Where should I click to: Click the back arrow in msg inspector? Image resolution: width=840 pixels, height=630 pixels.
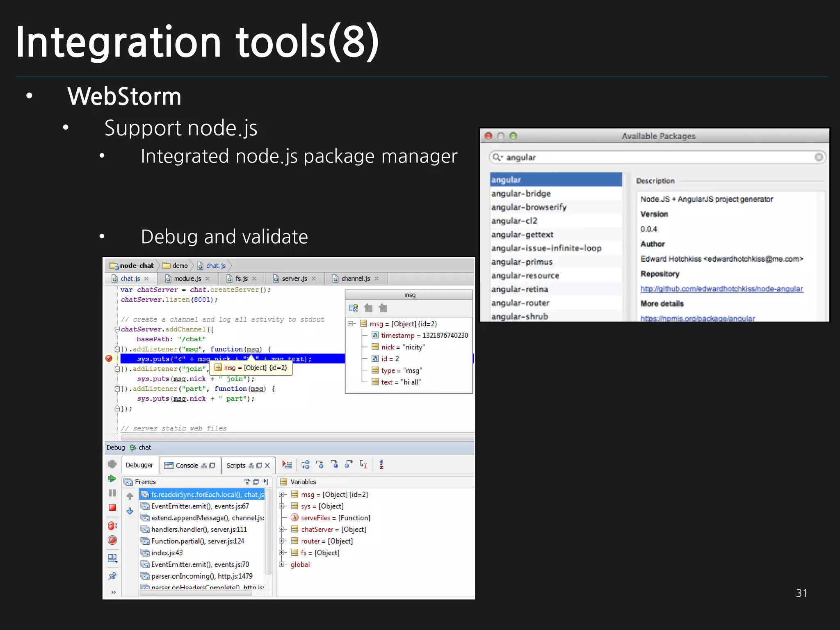click(368, 308)
